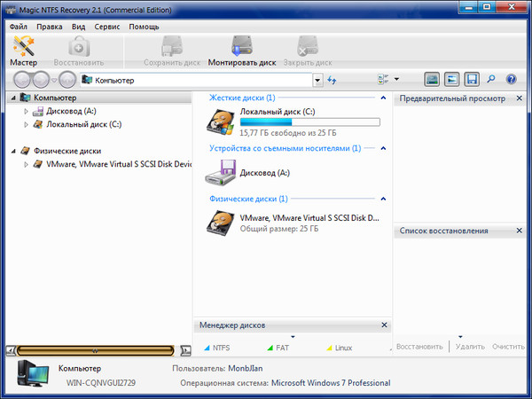Click the save disk icon at right toolbar
This screenshot has width=532, height=399.
click(x=472, y=80)
